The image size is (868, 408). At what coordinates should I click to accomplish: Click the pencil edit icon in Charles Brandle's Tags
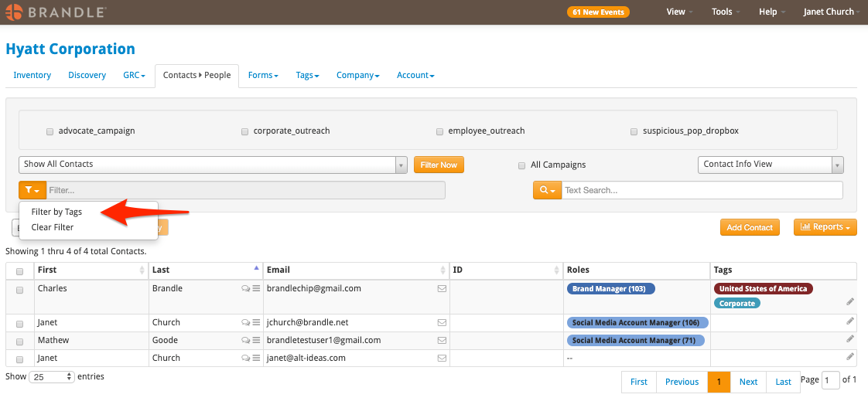(850, 302)
